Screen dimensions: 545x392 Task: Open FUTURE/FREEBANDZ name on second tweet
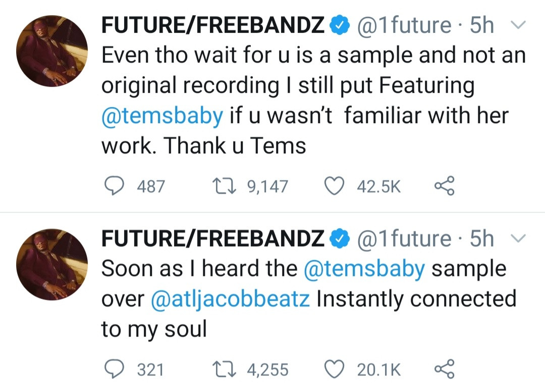click(212, 239)
